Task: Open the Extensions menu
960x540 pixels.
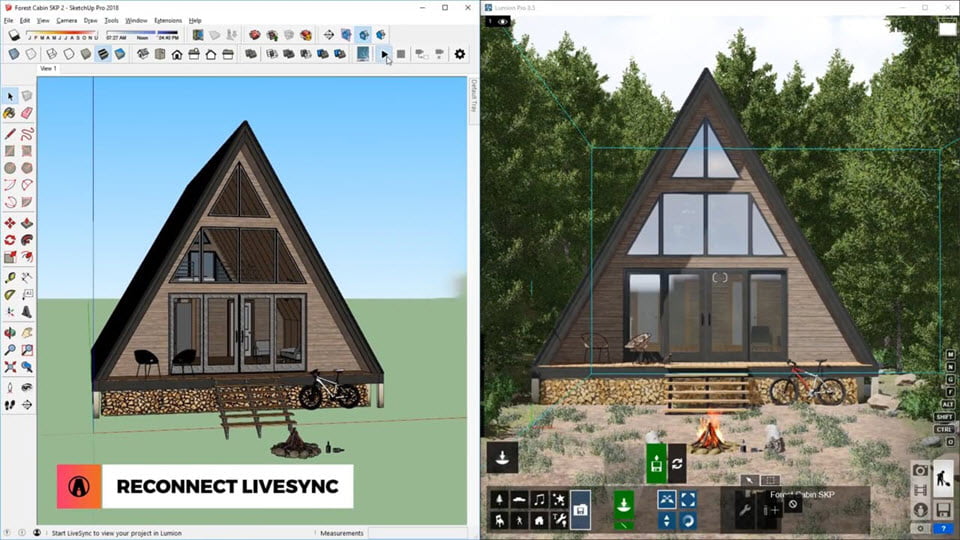Action: 168,20
